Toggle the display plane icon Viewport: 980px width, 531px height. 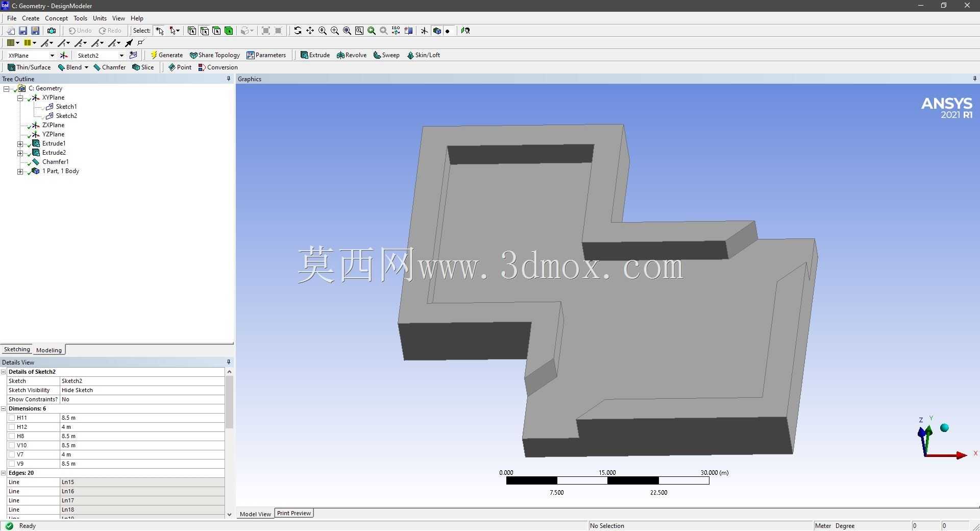424,31
